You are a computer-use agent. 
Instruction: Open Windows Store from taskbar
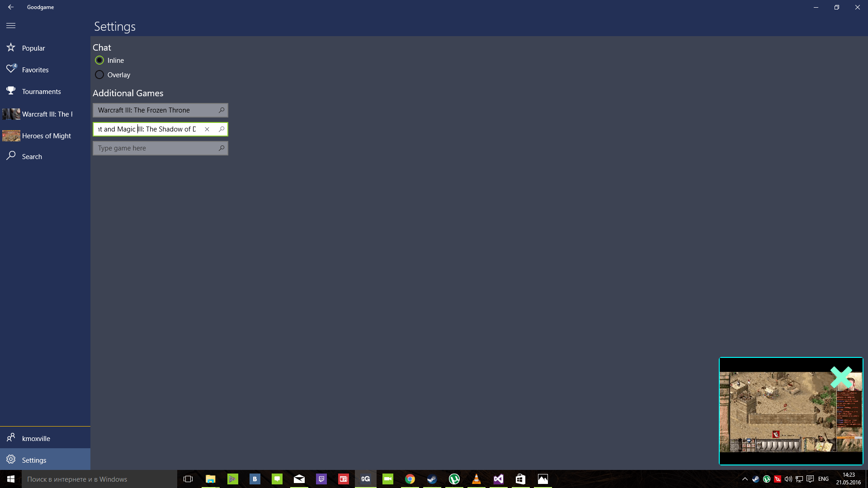521,479
